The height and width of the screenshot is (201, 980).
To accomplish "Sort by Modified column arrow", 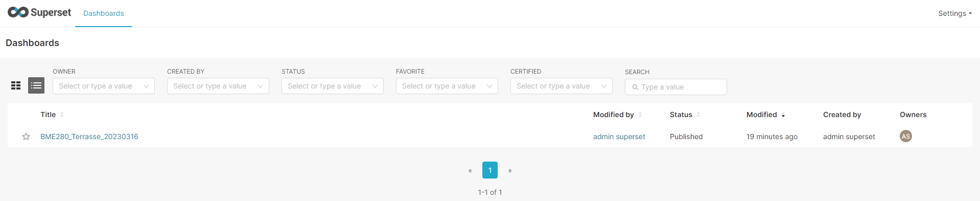I will pyautogui.click(x=783, y=115).
